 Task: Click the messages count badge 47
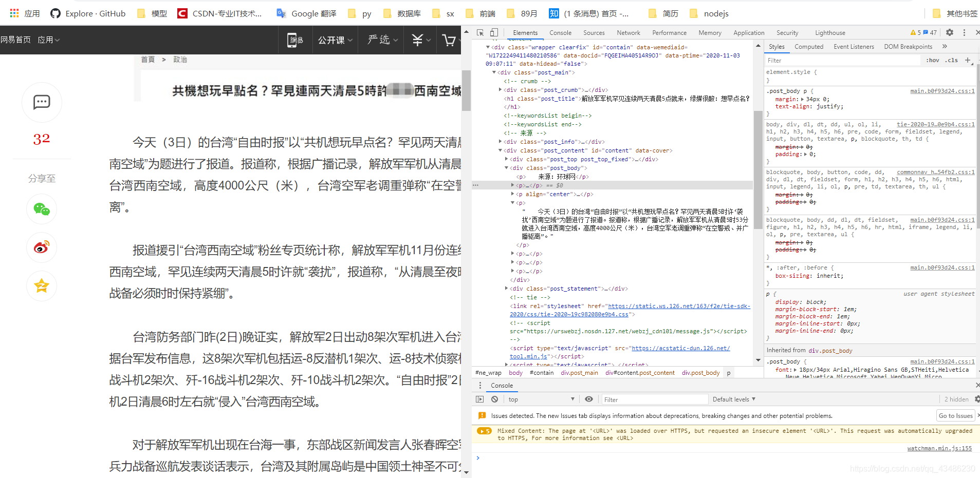[x=930, y=32]
